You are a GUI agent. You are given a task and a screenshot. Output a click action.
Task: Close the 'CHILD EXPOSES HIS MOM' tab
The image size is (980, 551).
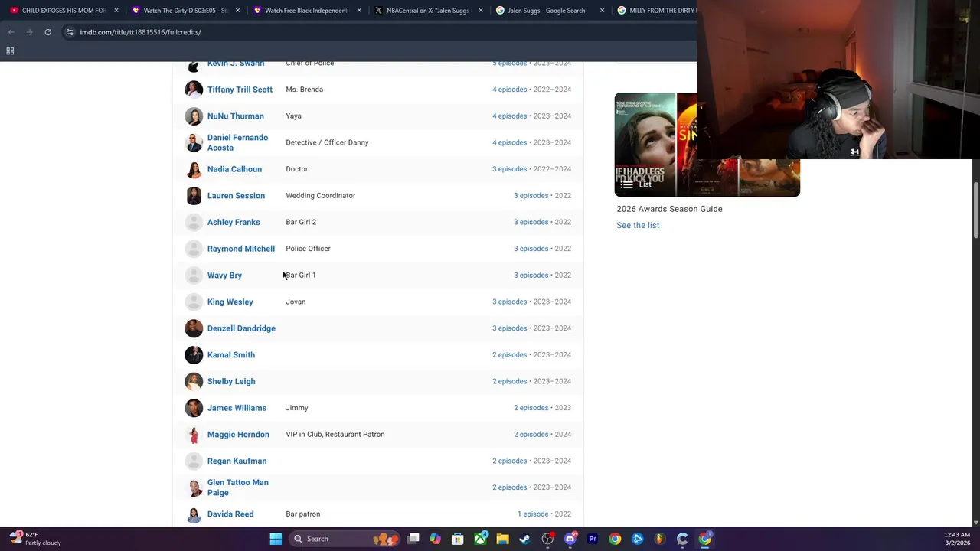click(x=116, y=11)
